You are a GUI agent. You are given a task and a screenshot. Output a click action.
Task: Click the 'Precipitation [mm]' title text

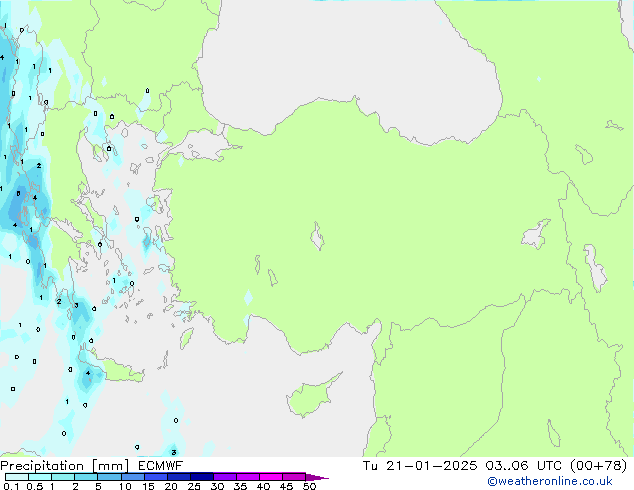pyautogui.click(x=64, y=466)
